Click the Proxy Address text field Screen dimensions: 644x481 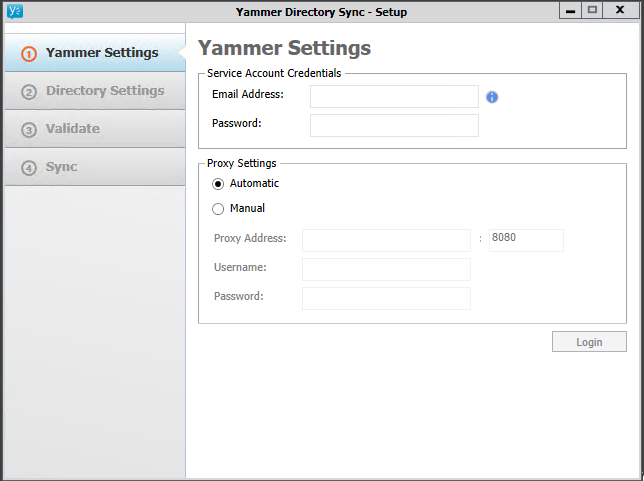pos(386,240)
